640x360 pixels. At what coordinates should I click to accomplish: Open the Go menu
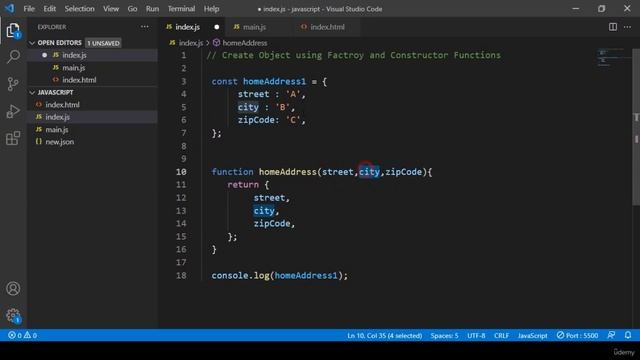point(132,9)
